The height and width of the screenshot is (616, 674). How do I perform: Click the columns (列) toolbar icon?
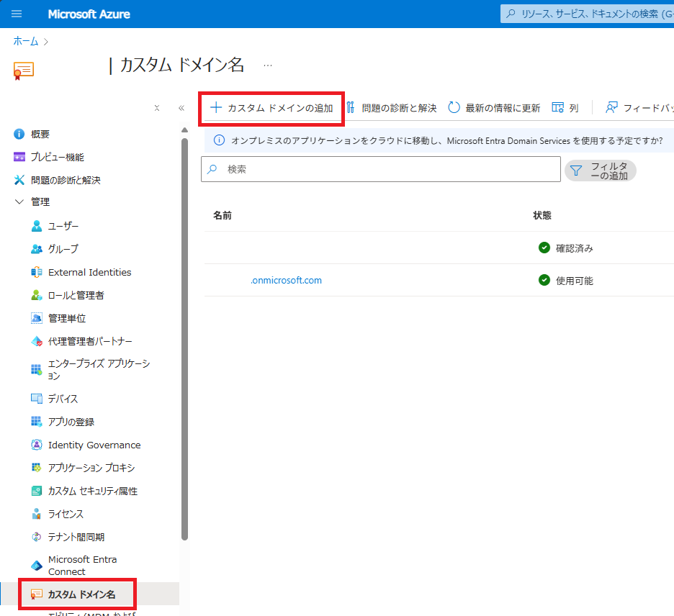[x=558, y=108]
